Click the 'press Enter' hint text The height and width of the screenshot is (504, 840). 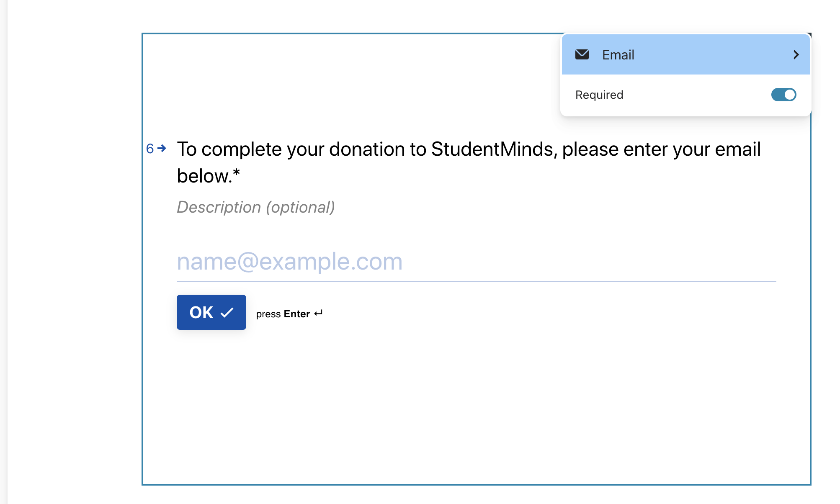click(283, 314)
